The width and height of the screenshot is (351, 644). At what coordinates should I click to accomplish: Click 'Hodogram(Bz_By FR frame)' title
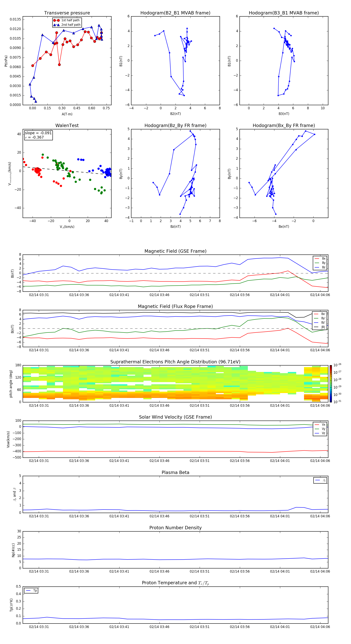175,125
